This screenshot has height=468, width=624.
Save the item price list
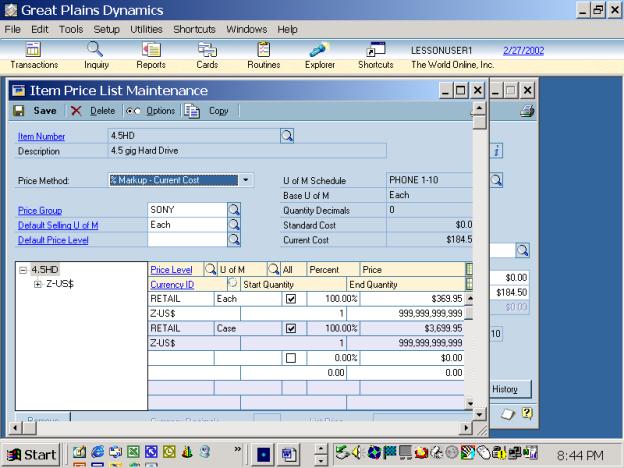(35, 111)
